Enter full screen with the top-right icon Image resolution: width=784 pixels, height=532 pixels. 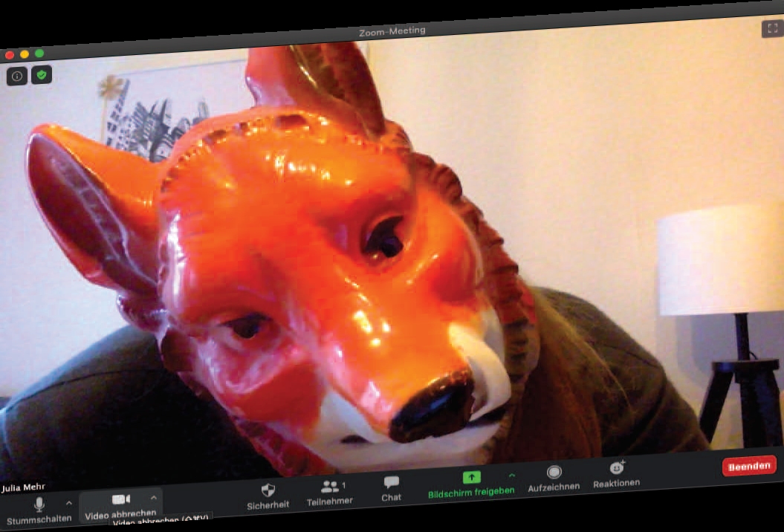pyautogui.click(x=772, y=28)
